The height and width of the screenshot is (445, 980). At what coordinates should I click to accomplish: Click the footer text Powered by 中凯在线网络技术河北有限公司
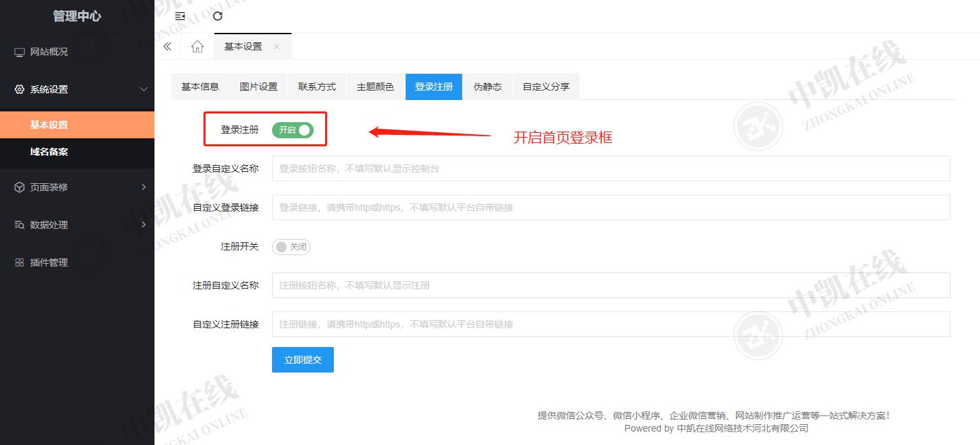coord(716,428)
